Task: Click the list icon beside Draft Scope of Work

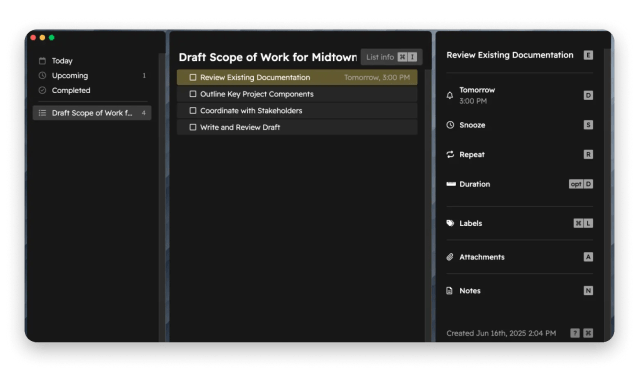Action: pyautogui.click(x=42, y=113)
